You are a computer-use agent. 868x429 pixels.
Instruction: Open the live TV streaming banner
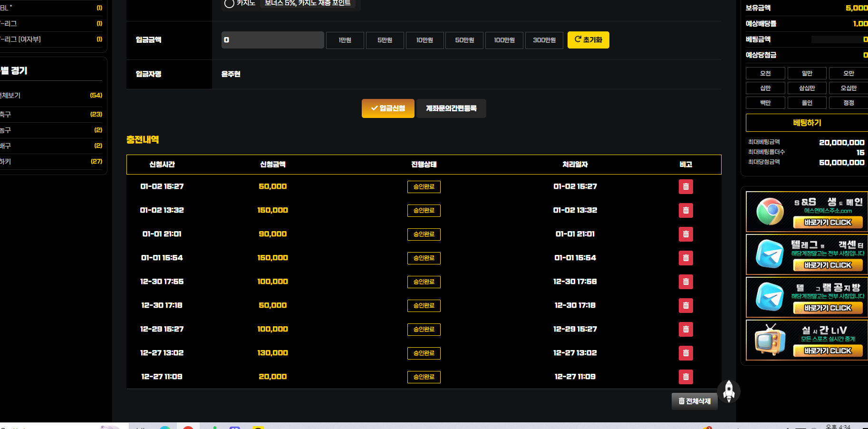[807, 340]
